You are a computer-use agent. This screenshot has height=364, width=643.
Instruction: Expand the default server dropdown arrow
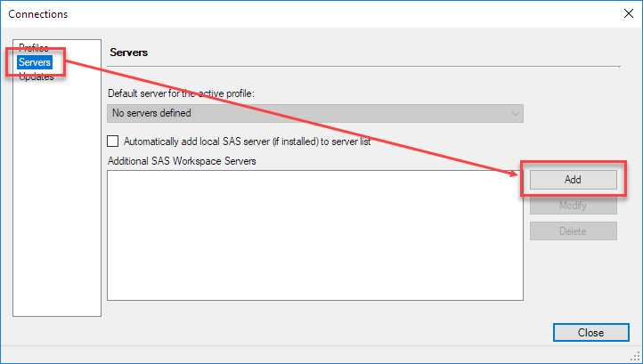coord(515,113)
